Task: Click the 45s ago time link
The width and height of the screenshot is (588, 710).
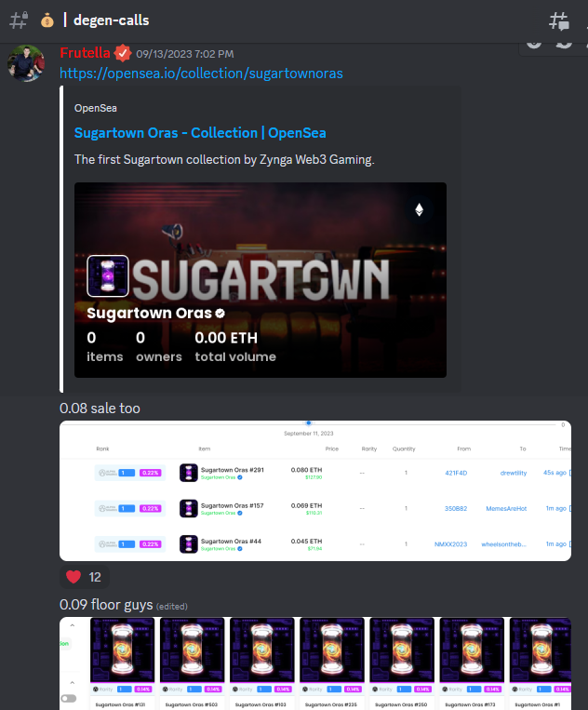Action: [555, 473]
